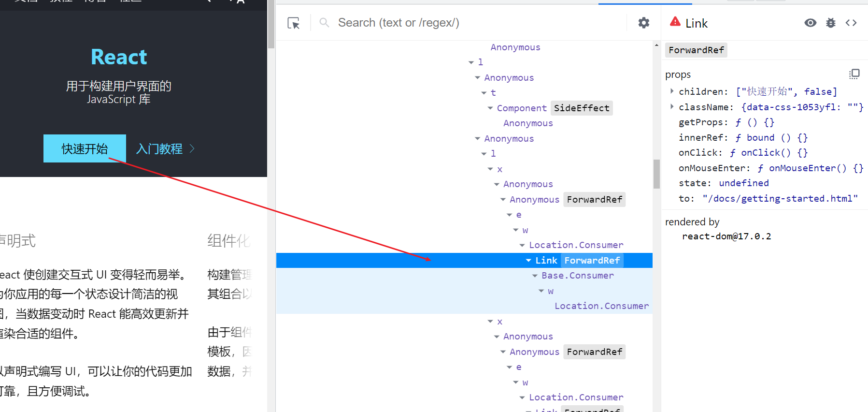Click the React heading on the page
Screen dimensions: 868x412
click(x=119, y=57)
